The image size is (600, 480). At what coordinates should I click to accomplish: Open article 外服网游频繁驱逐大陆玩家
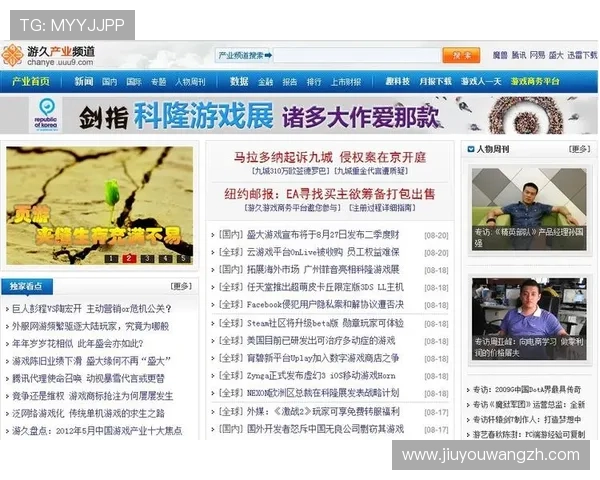90,326
